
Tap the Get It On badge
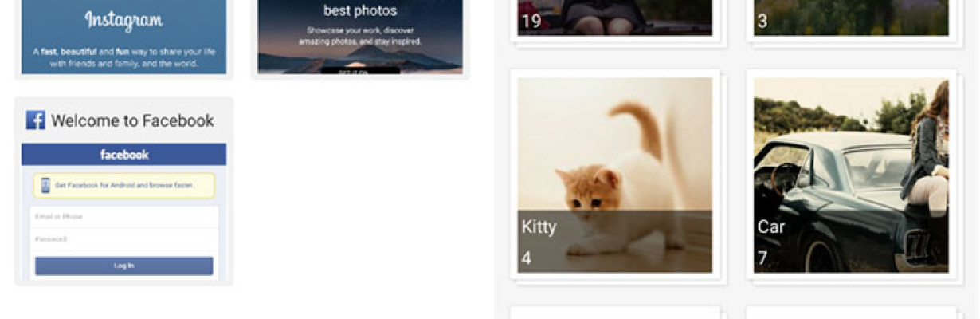[360, 71]
